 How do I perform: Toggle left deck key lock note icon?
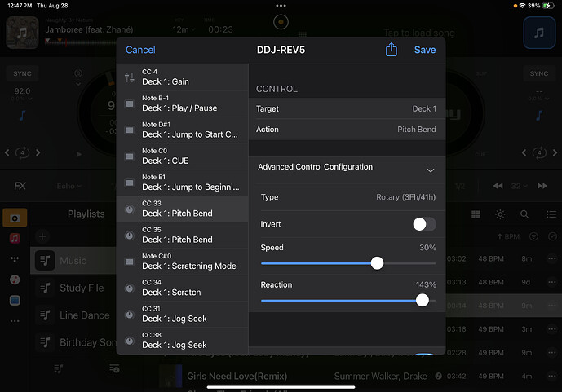pos(22,115)
